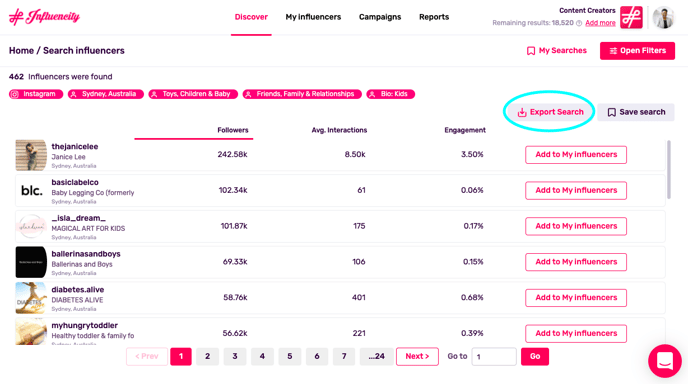Viewport: 688px width, 384px height.
Task: Click the results list scrollbar
Action: tap(669, 169)
